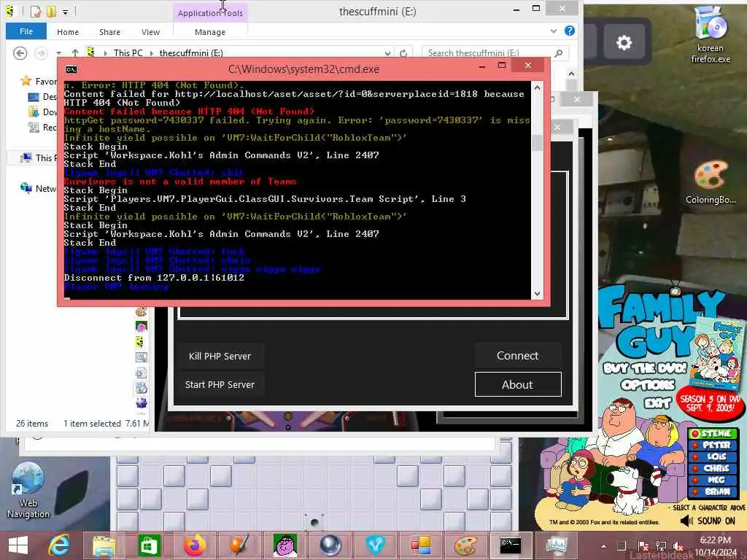Open the recent locations dropdown arrow

[x=58, y=52]
